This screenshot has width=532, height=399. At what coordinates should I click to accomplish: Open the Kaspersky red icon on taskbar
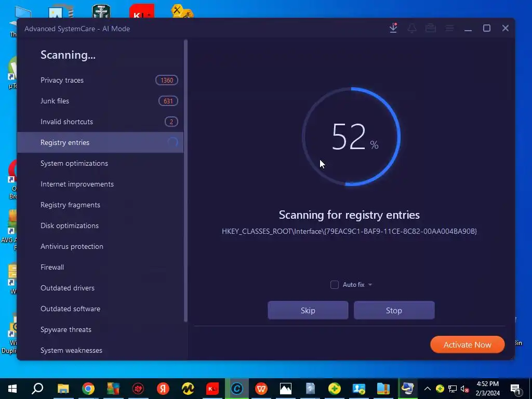pos(212,389)
